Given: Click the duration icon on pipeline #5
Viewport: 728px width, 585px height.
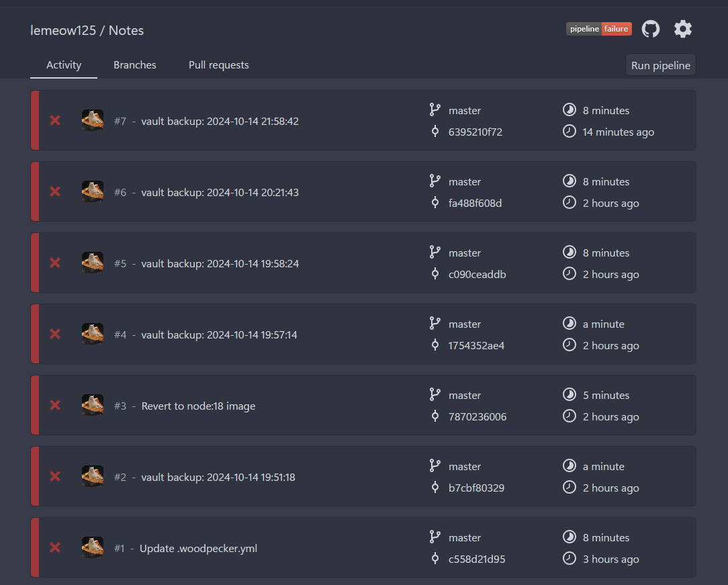Looking at the screenshot, I should (x=569, y=253).
